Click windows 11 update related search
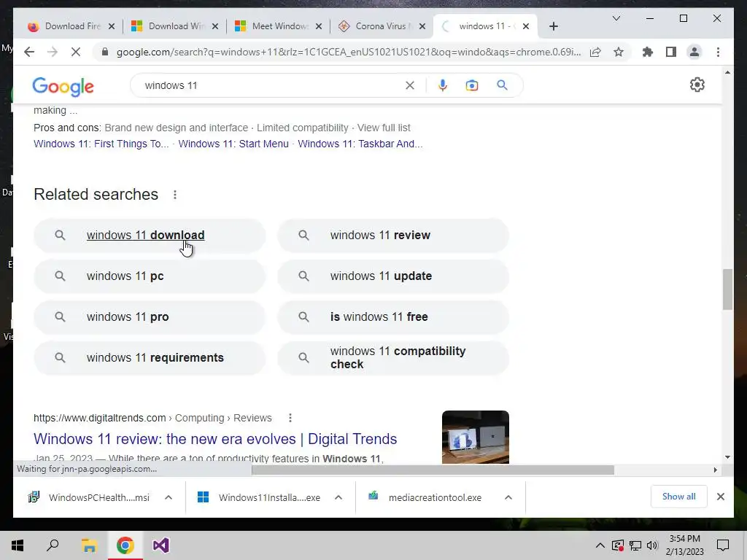 click(x=393, y=276)
